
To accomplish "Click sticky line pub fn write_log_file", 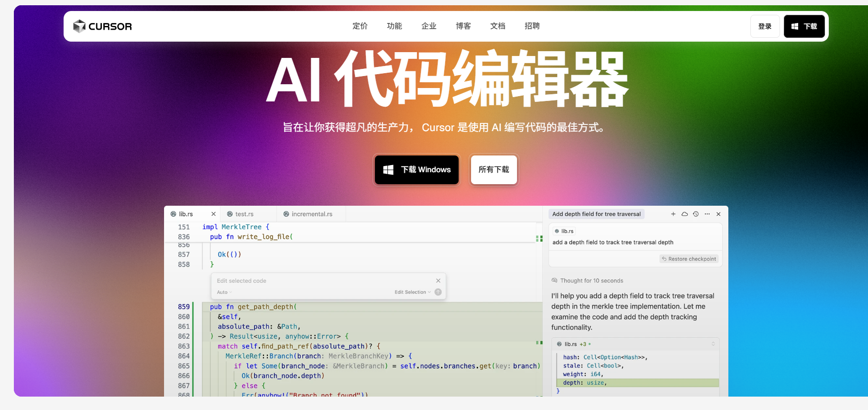I will 251,237.
